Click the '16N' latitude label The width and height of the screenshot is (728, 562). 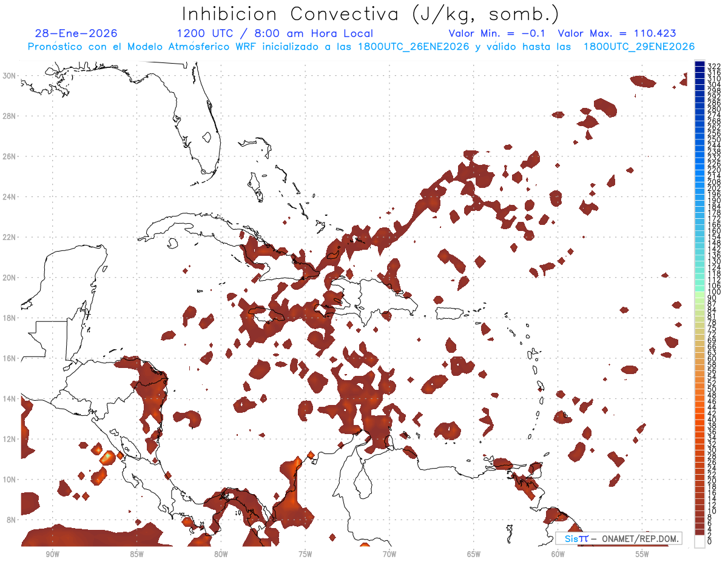(x=10, y=358)
